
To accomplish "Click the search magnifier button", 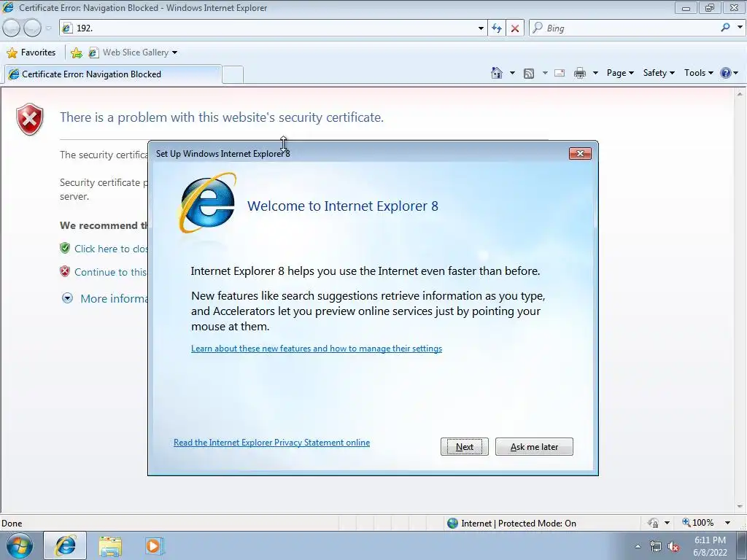I will 726,28.
